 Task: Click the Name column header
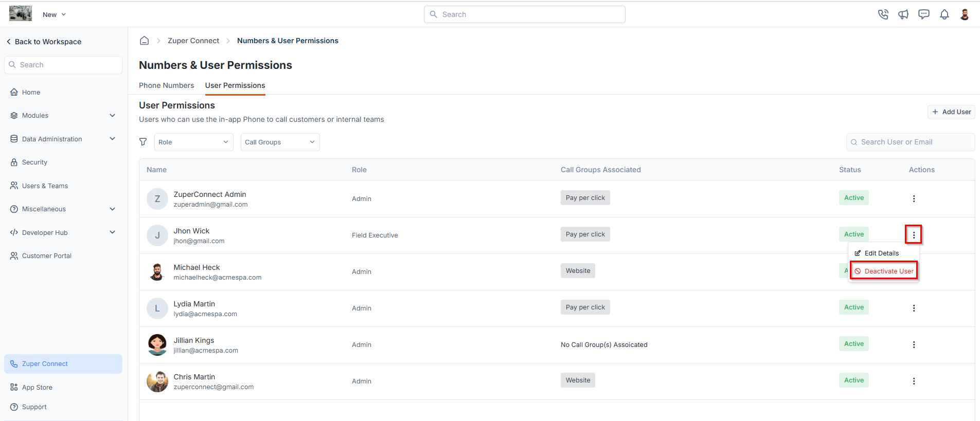click(x=156, y=170)
